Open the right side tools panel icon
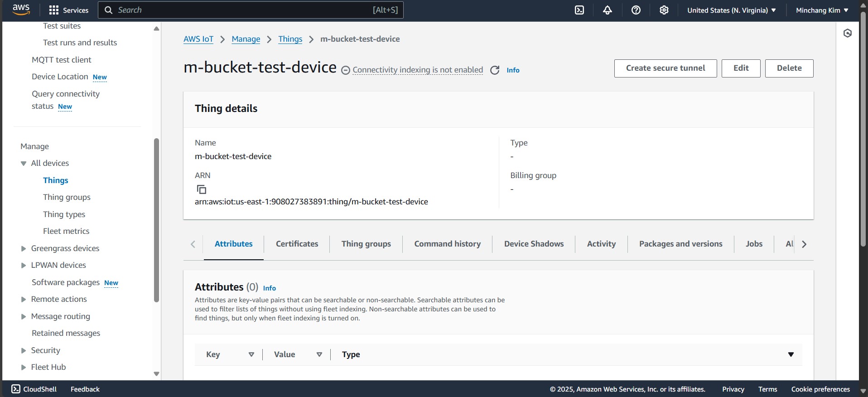868x397 pixels. 848,33
